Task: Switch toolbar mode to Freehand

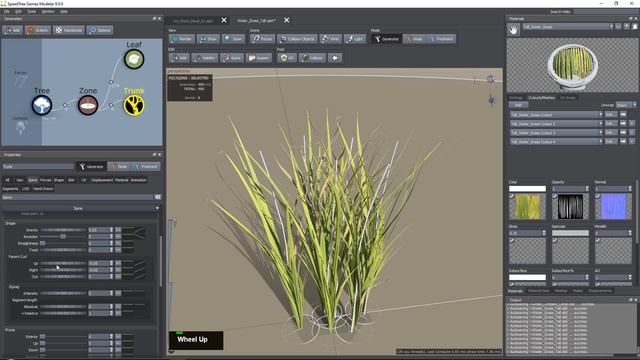Action: click(441, 39)
